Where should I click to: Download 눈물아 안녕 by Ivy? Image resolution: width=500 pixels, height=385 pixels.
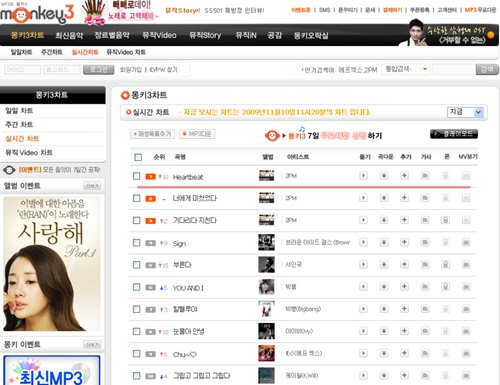coord(384,331)
